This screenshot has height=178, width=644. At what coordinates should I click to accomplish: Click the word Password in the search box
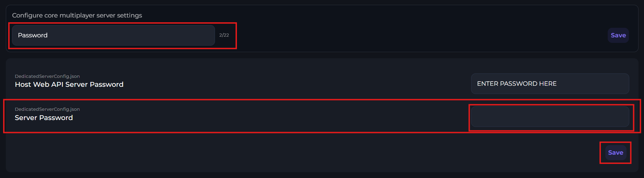[x=33, y=35]
